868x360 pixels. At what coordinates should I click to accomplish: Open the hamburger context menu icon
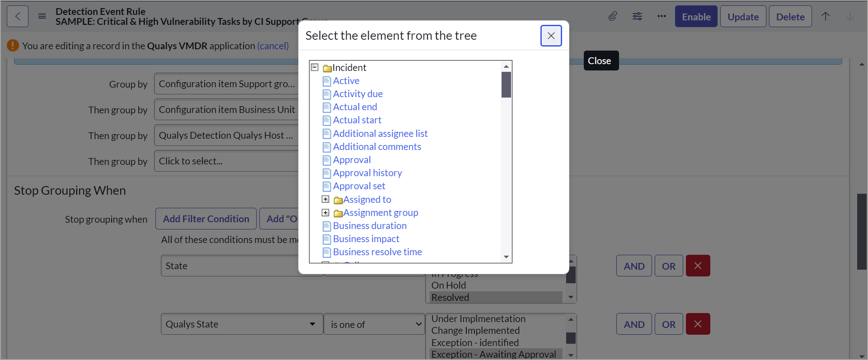pyautogui.click(x=42, y=17)
